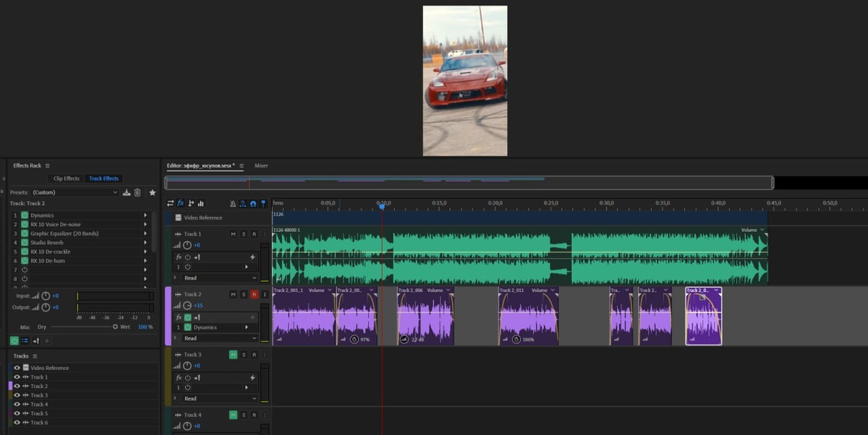868x435 pixels.
Task: Solo Track 1 with its S button
Action: [244, 234]
